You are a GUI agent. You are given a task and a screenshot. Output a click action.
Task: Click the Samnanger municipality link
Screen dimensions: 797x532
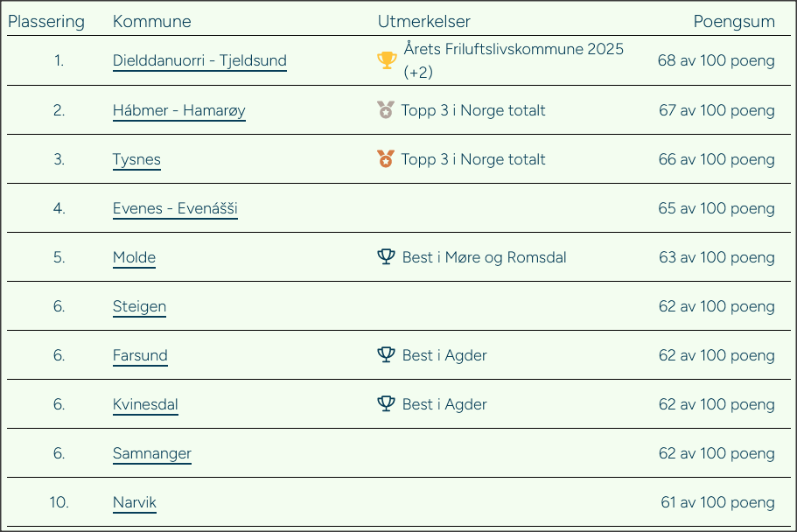pyautogui.click(x=151, y=453)
